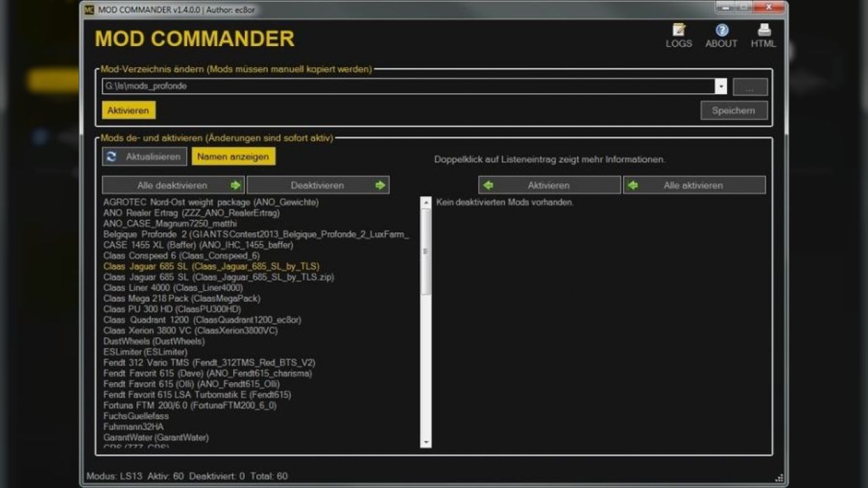This screenshot has height=488, width=868.
Task: Click Alle aktivieren button
Action: (x=694, y=185)
